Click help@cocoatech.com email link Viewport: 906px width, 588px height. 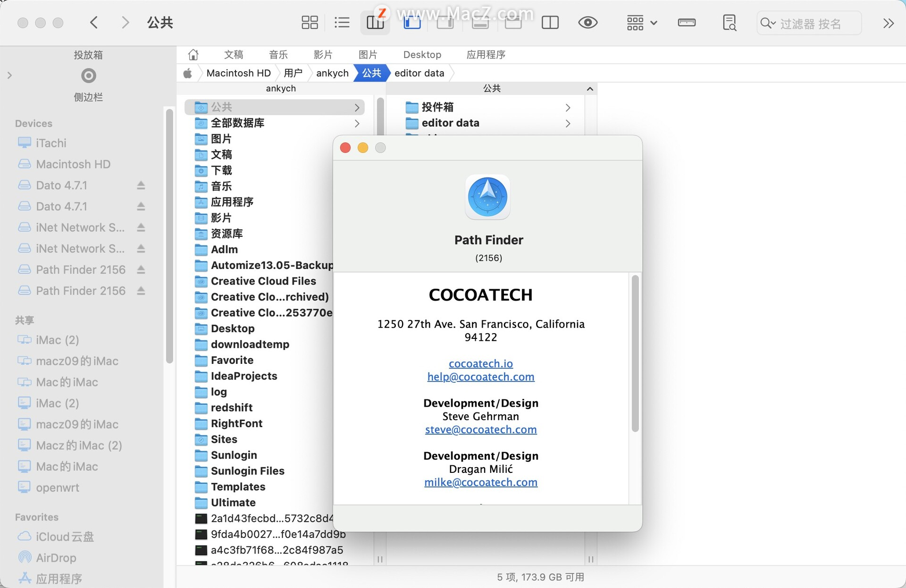point(481,377)
